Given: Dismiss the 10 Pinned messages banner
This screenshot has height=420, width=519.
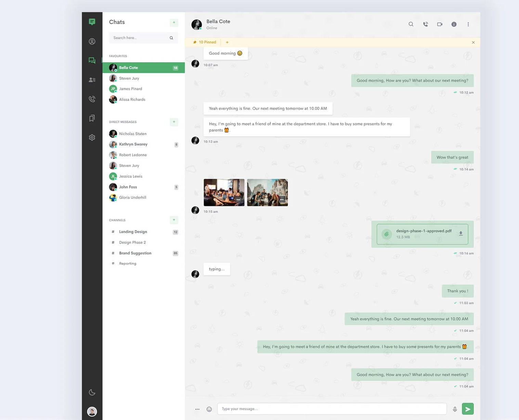Looking at the screenshot, I should click(473, 42).
